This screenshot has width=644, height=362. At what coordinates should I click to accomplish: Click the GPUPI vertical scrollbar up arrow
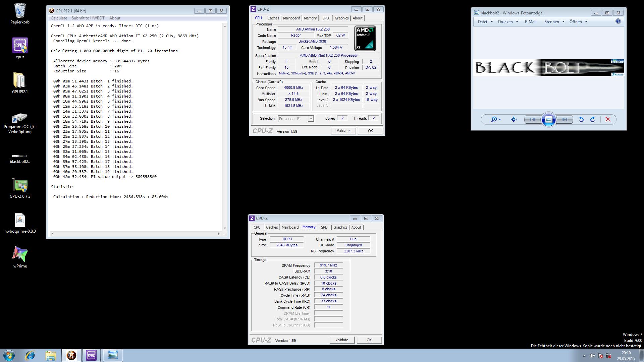[224, 26]
